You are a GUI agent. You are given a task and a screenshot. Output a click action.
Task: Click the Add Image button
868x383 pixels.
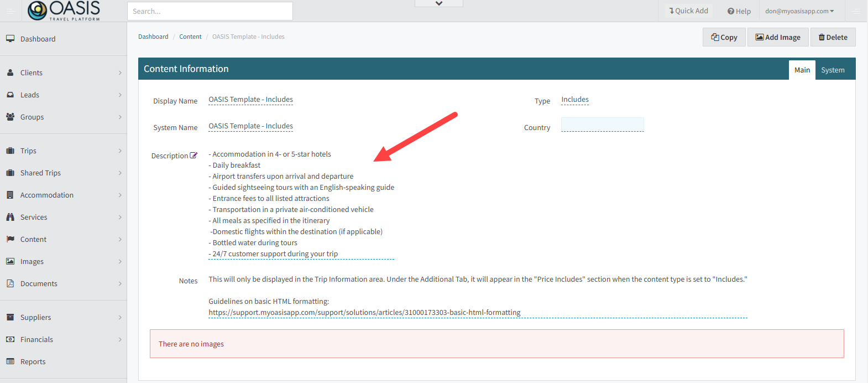click(778, 37)
